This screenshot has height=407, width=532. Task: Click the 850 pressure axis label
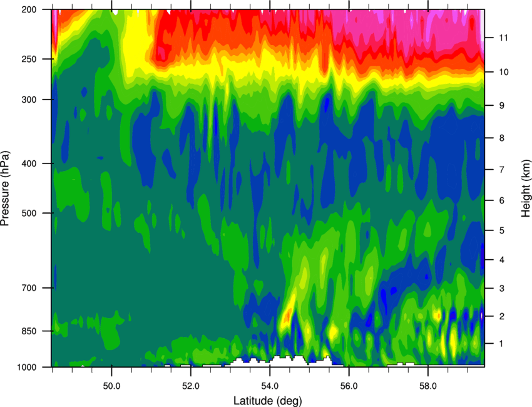(x=29, y=331)
